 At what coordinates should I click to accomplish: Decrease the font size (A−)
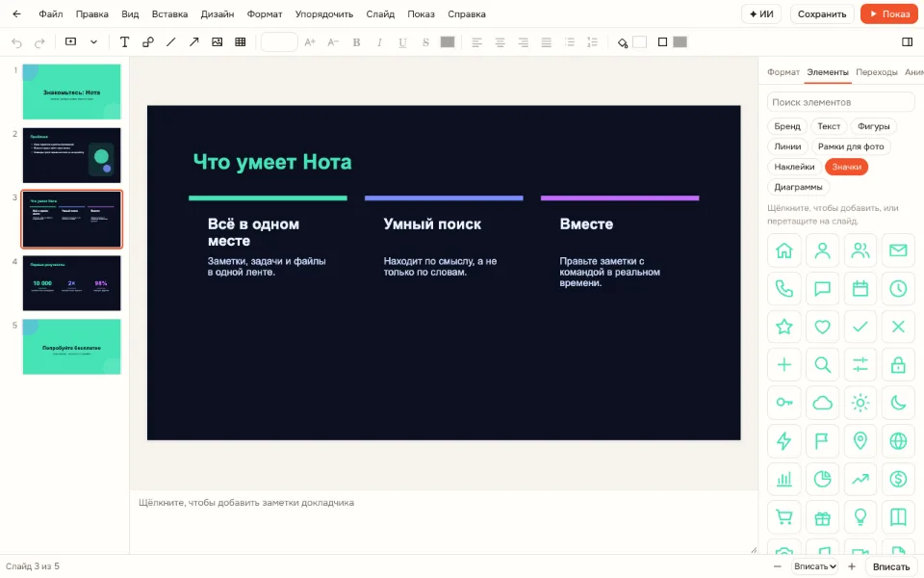333,41
